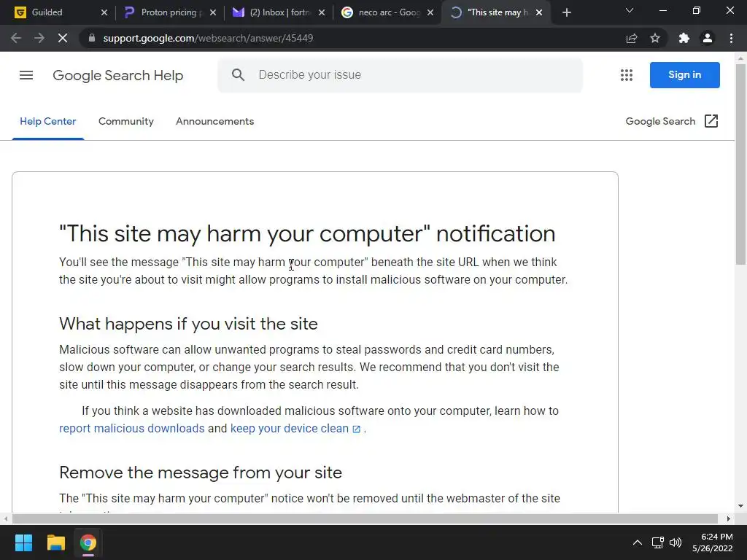Screen dimensions: 747x560
Task: Click the Chrome taskbar icon
Action: [x=88, y=542]
